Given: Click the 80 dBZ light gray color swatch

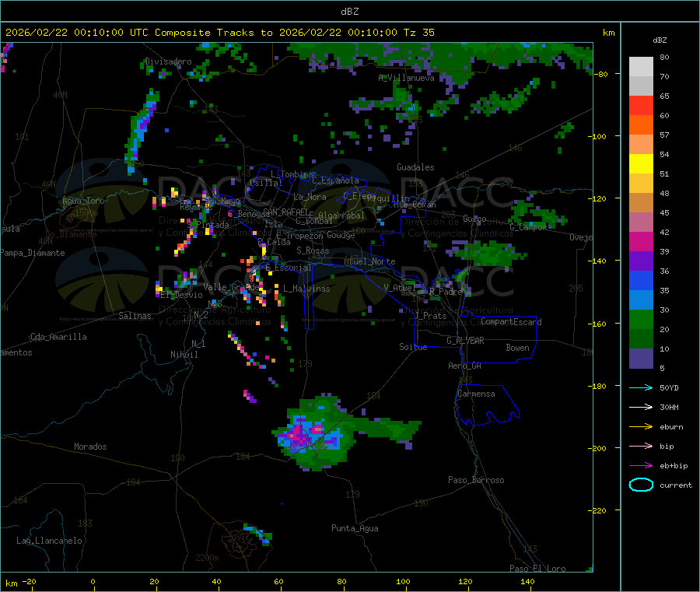Looking at the screenshot, I should [641, 67].
